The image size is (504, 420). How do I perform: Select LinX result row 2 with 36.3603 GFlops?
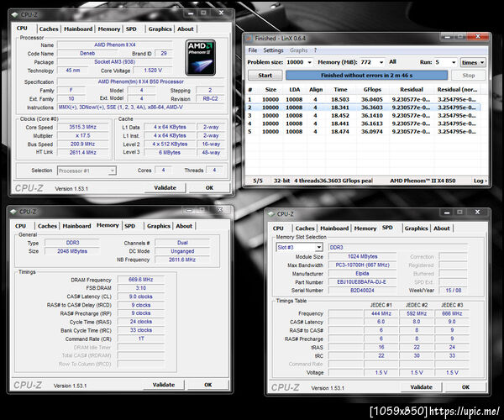pos(363,108)
